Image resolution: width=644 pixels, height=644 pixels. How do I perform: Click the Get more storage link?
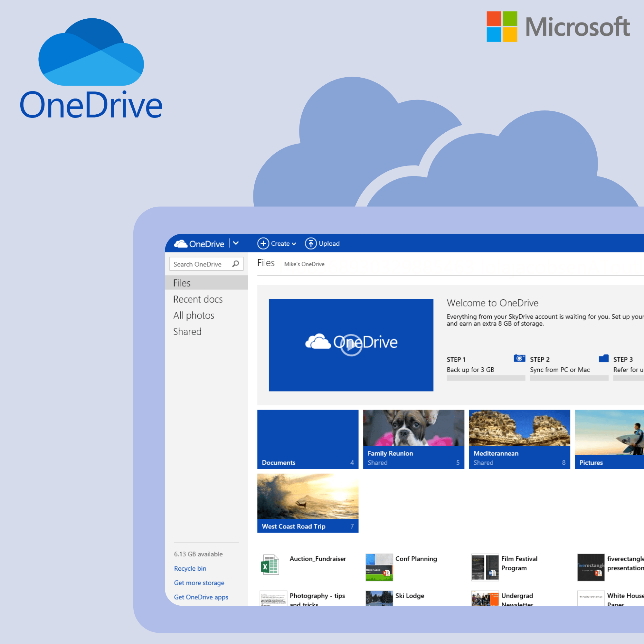199,583
